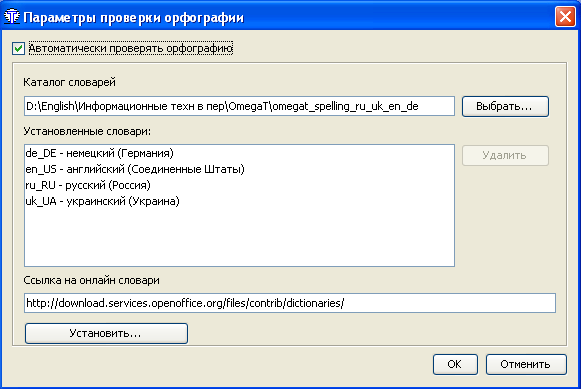The width and height of the screenshot is (581, 389).
Task: Click the 'Параметры проверки орфографии' title bar
Action: tap(134, 17)
